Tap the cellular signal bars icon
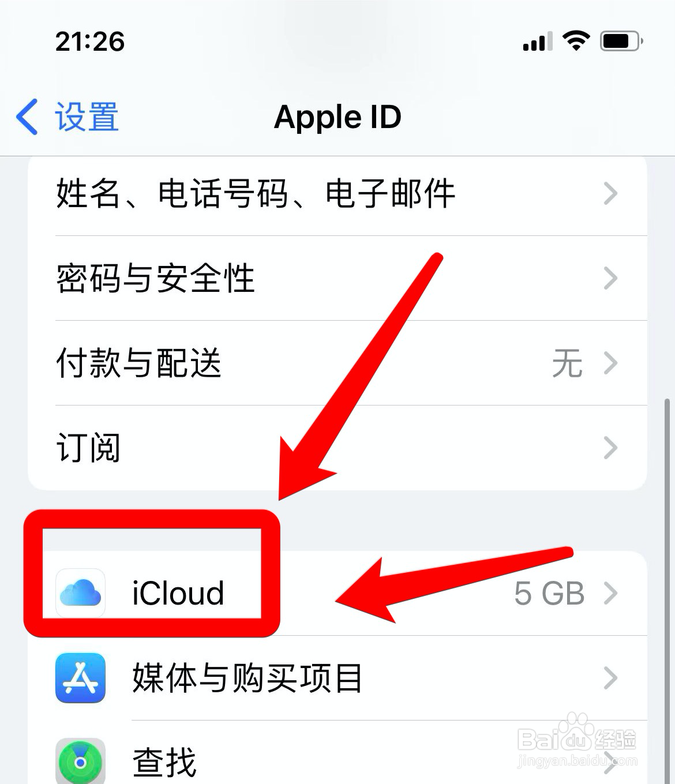675x784 pixels. [538, 42]
